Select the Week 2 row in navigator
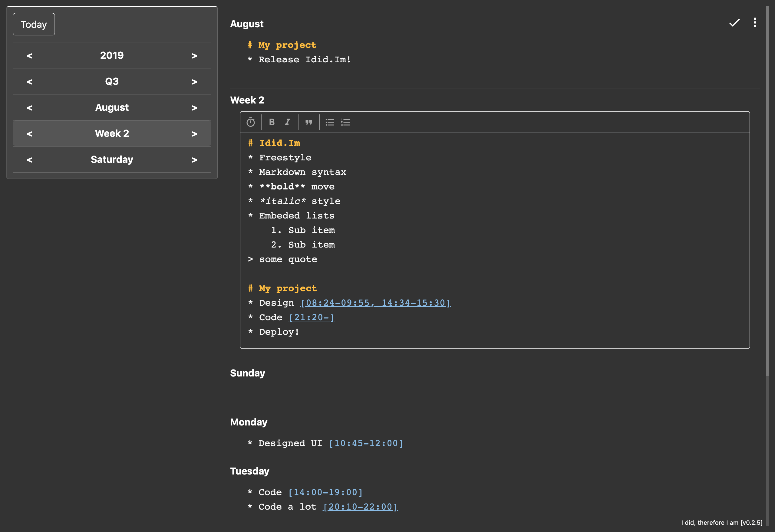 (112, 133)
